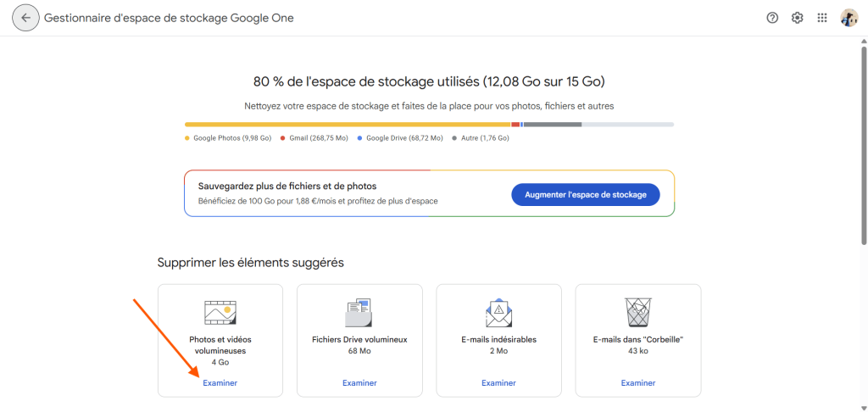The height and width of the screenshot is (412, 868).
Task: Click the Fichiers Drive volumineux label
Action: 359,339
